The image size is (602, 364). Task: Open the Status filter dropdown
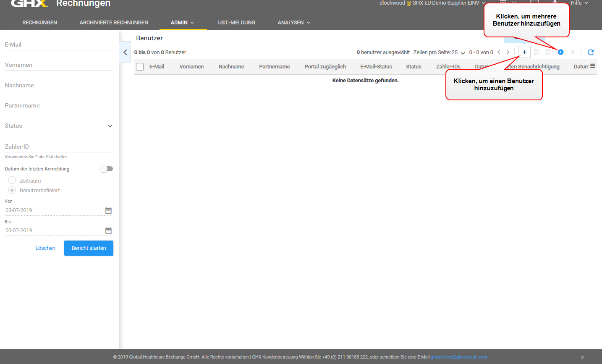pyautogui.click(x=59, y=126)
